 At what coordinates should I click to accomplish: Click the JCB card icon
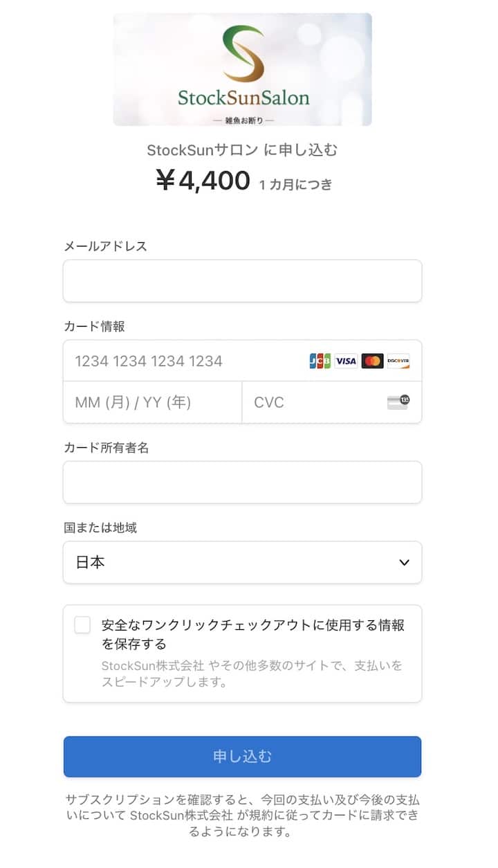click(x=320, y=361)
